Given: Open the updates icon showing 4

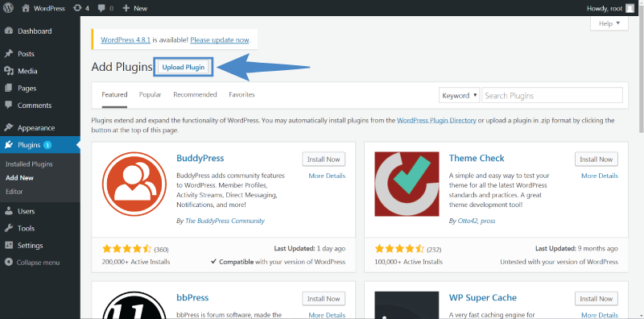Looking at the screenshot, I should [76, 8].
